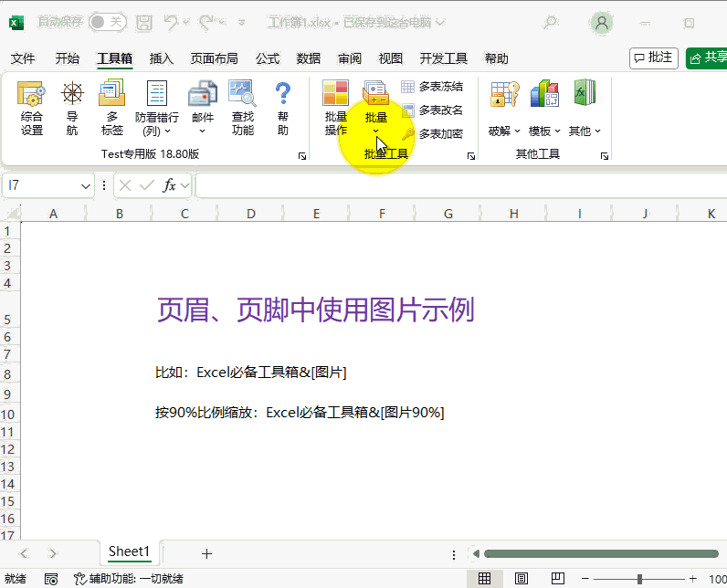Expand the Name Box cell dropdown
The image size is (727, 588).
coord(86,185)
